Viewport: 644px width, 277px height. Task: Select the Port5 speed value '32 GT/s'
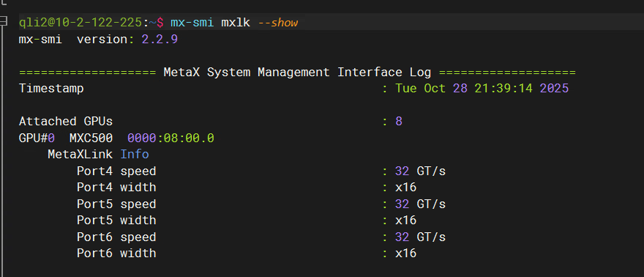tap(421, 204)
